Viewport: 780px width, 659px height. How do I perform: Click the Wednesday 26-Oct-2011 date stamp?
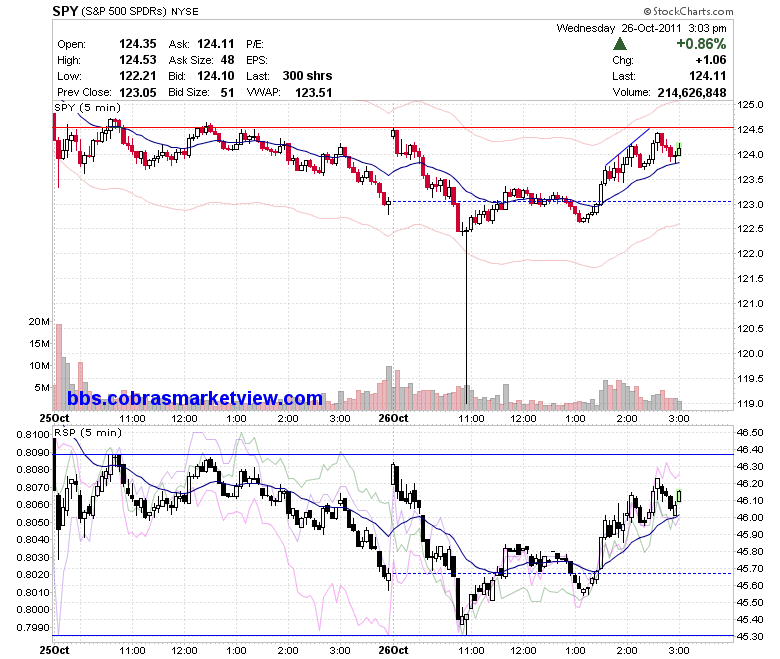click(x=618, y=28)
